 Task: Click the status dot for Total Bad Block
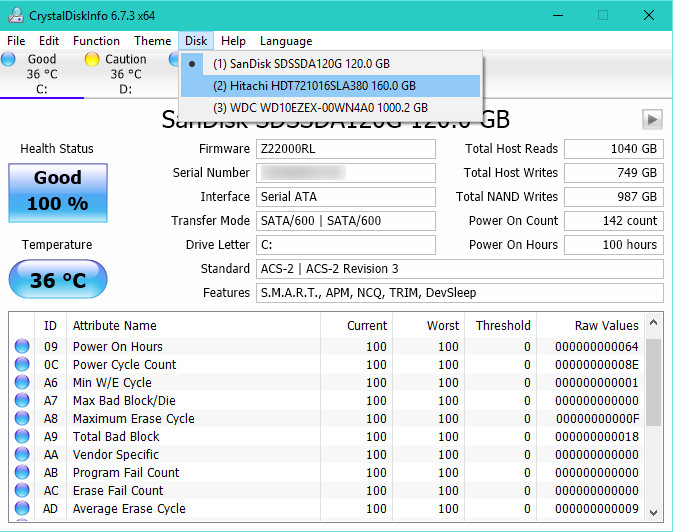click(22, 436)
